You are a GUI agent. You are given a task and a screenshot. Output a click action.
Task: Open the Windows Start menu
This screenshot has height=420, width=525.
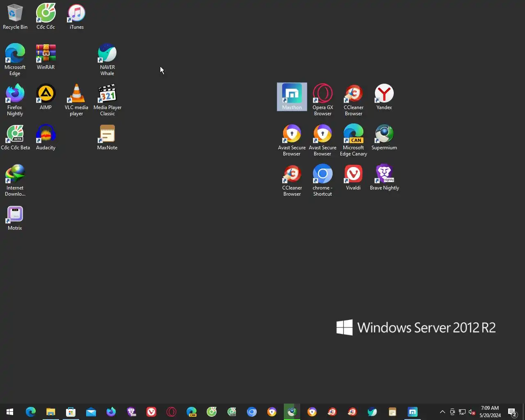pos(10,412)
